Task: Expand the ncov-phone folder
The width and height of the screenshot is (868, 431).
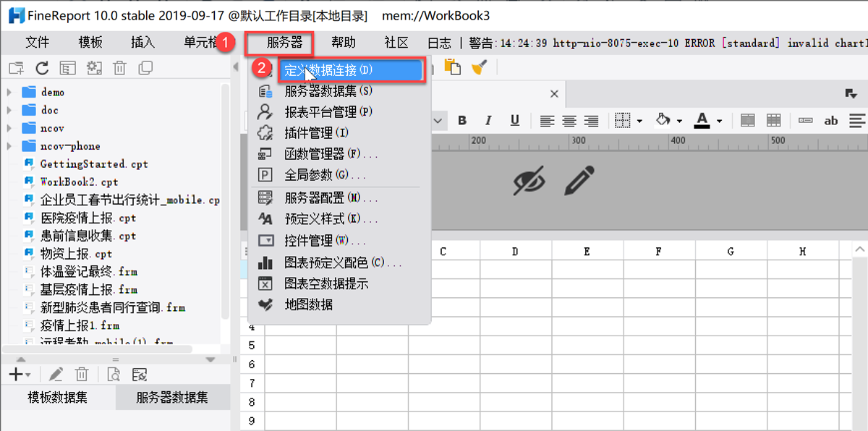Action: 9,146
